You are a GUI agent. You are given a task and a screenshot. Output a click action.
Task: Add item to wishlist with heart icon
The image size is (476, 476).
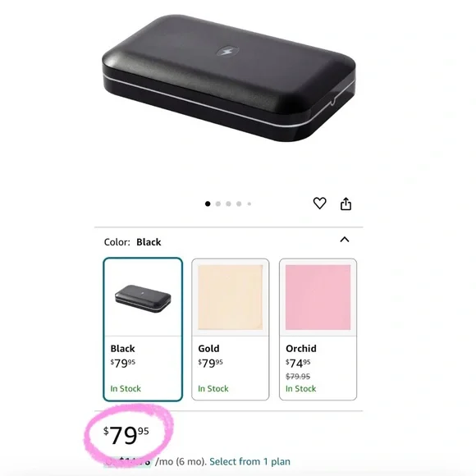tap(319, 203)
